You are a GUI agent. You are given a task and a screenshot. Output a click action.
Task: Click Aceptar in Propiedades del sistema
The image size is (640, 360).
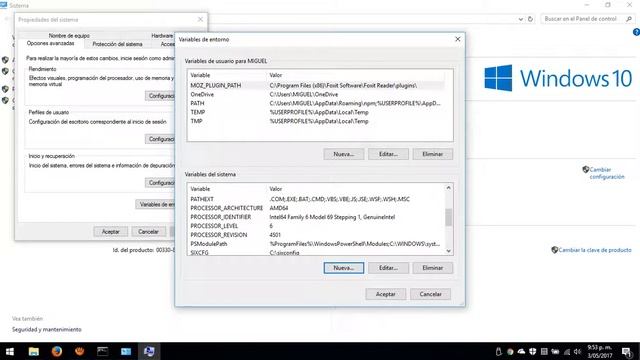pos(110,231)
